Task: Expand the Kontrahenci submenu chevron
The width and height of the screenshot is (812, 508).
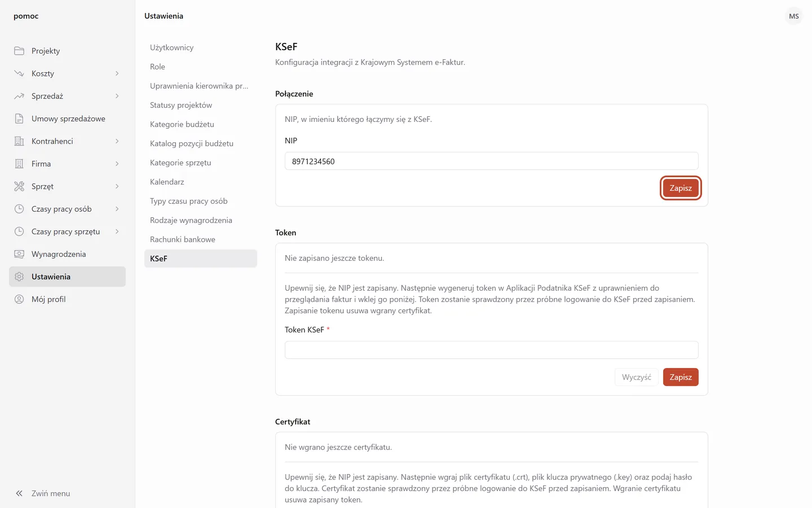Action: point(117,141)
